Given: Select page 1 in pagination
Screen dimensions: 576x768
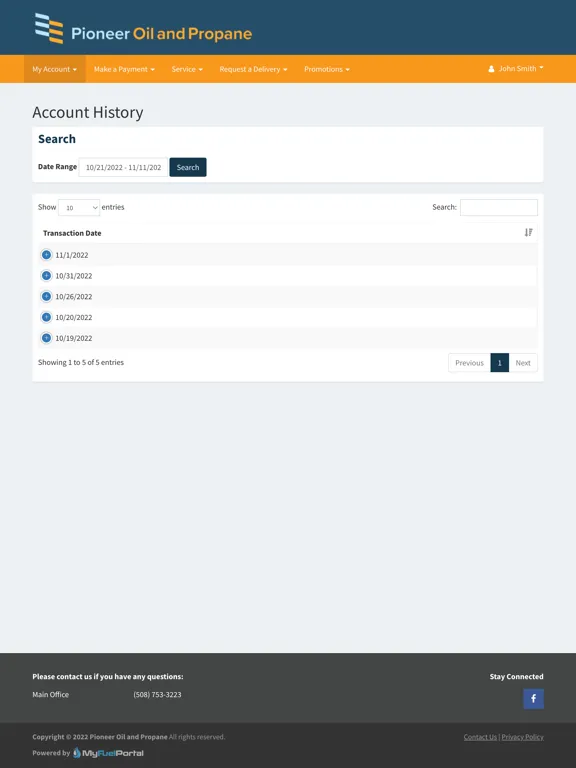Looking at the screenshot, I should click(x=500, y=363).
